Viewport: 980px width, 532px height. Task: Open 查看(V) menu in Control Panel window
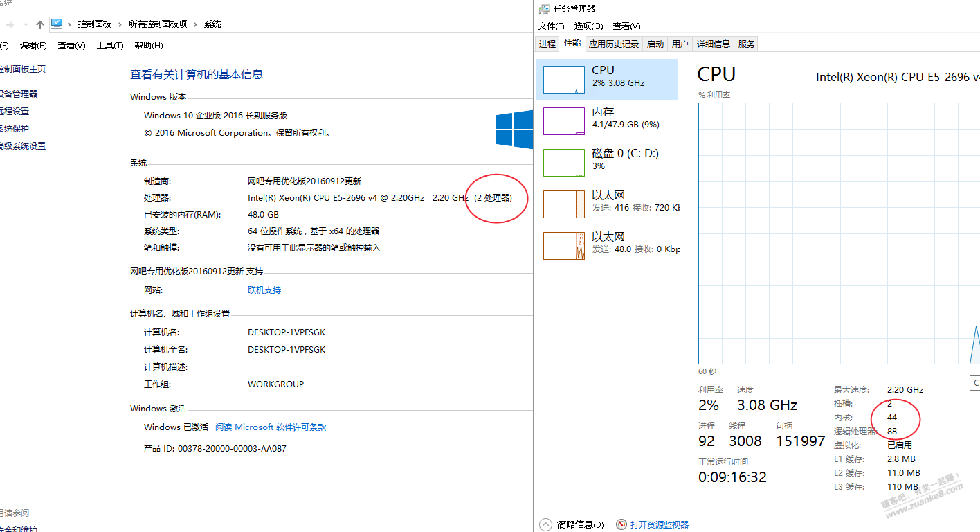coord(71,45)
